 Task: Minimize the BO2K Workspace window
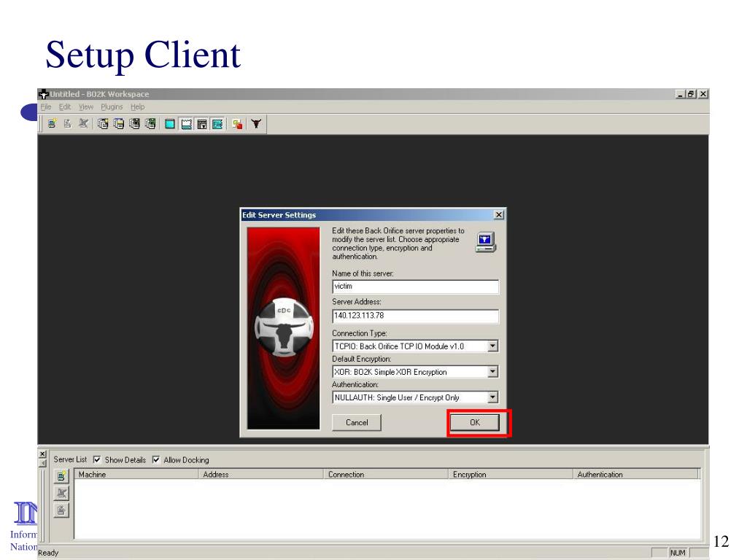(681, 94)
